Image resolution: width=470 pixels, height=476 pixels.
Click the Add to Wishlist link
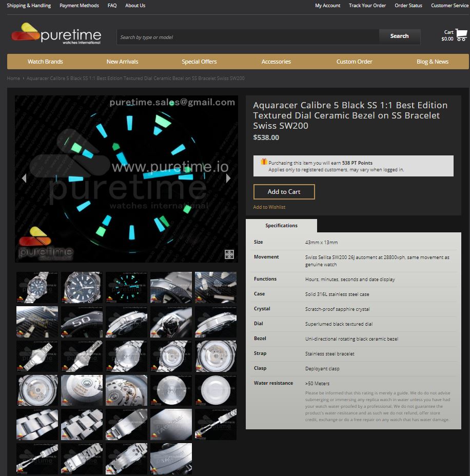[x=269, y=207]
